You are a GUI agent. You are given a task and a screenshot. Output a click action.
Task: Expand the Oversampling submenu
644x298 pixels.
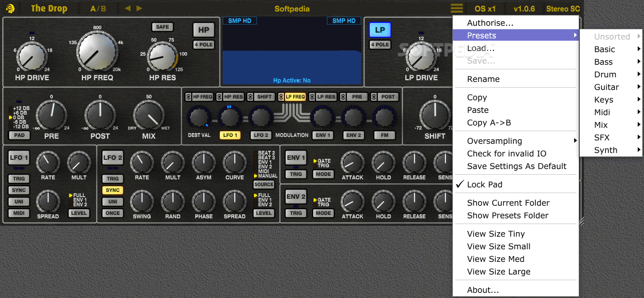point(515,141)
